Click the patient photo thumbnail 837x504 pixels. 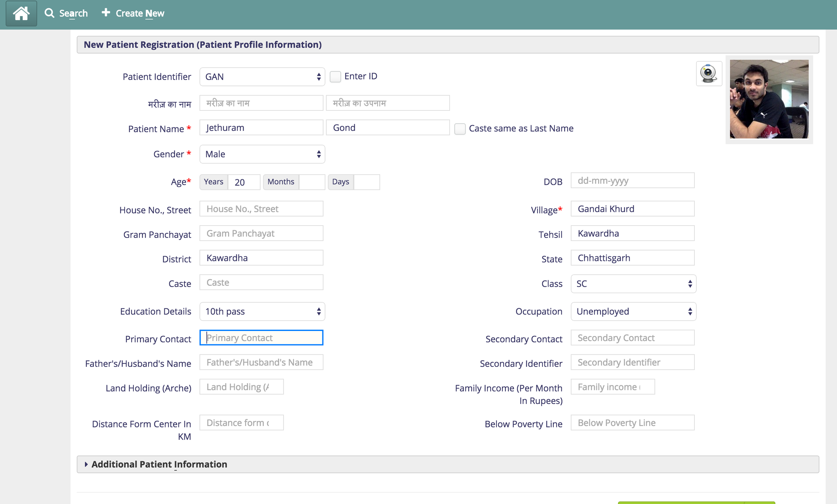point(769,99)
